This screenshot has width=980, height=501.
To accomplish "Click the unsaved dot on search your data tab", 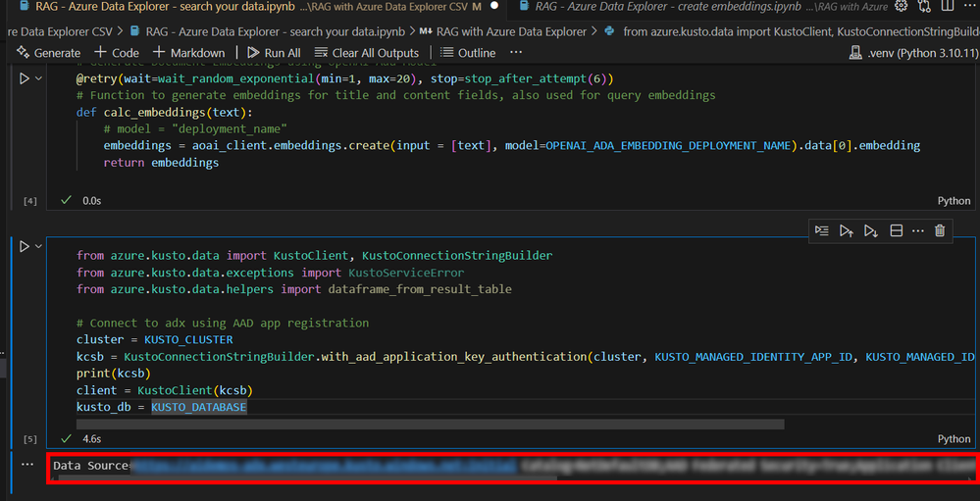I will pyautogui.click(x=494, y=6).
